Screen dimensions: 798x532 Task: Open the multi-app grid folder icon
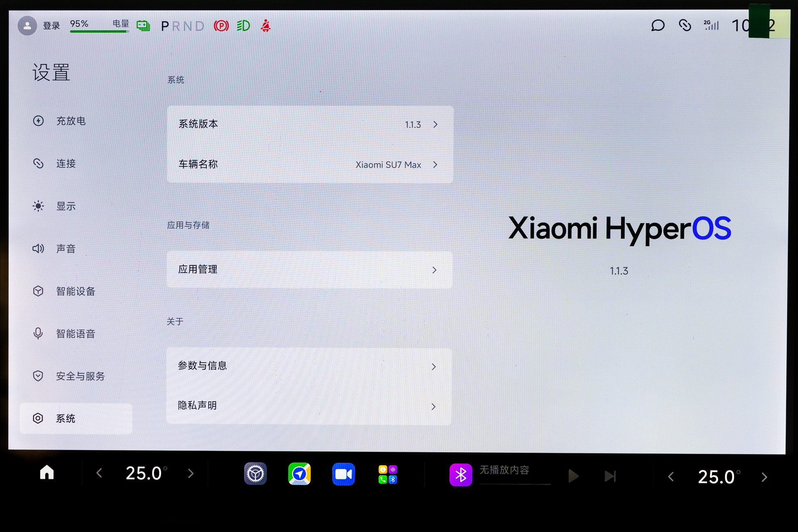(388, 474)
